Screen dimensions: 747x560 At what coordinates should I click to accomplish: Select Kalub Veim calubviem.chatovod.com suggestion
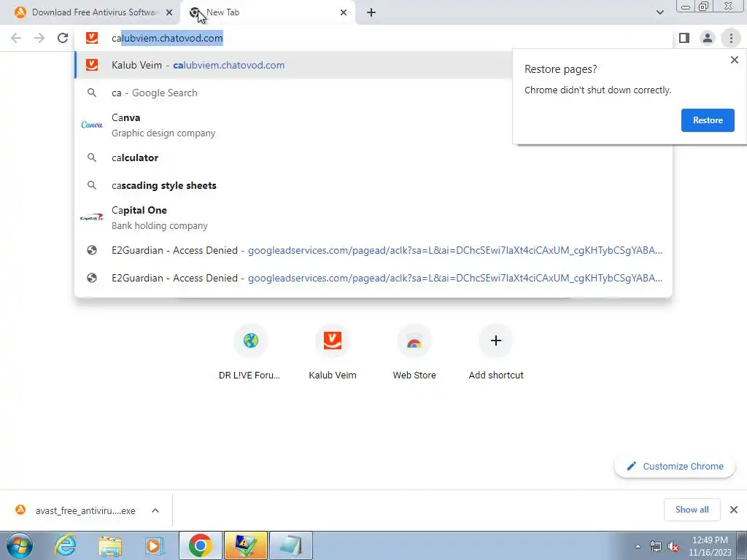pyautogui.click(x=293, y=65)
